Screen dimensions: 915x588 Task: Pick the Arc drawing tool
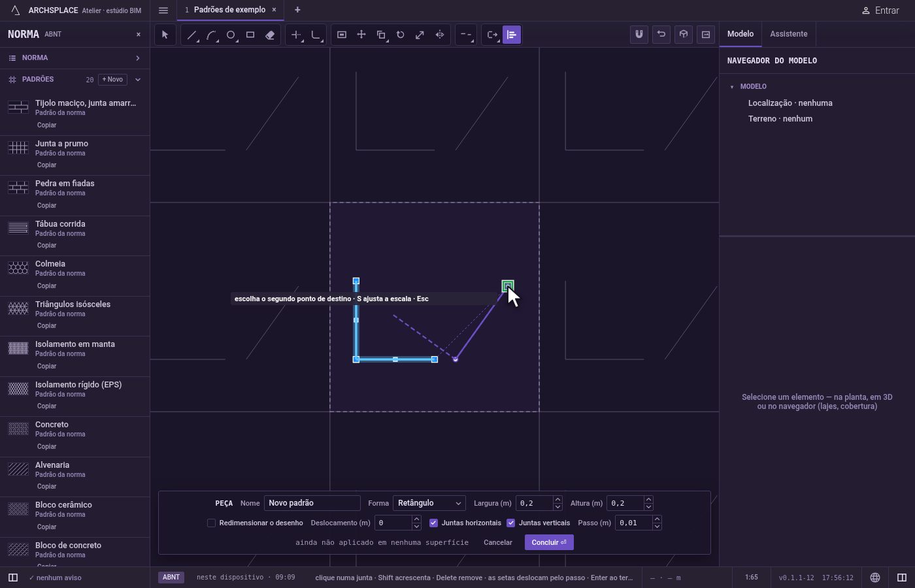pyautogui.click(x=211, y=35)
